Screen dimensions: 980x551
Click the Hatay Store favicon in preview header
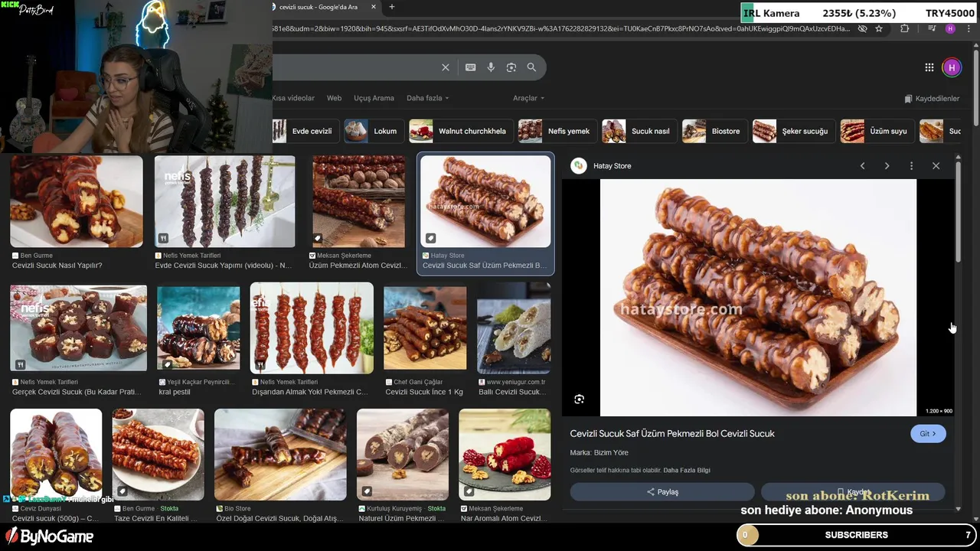click(579, 165)
